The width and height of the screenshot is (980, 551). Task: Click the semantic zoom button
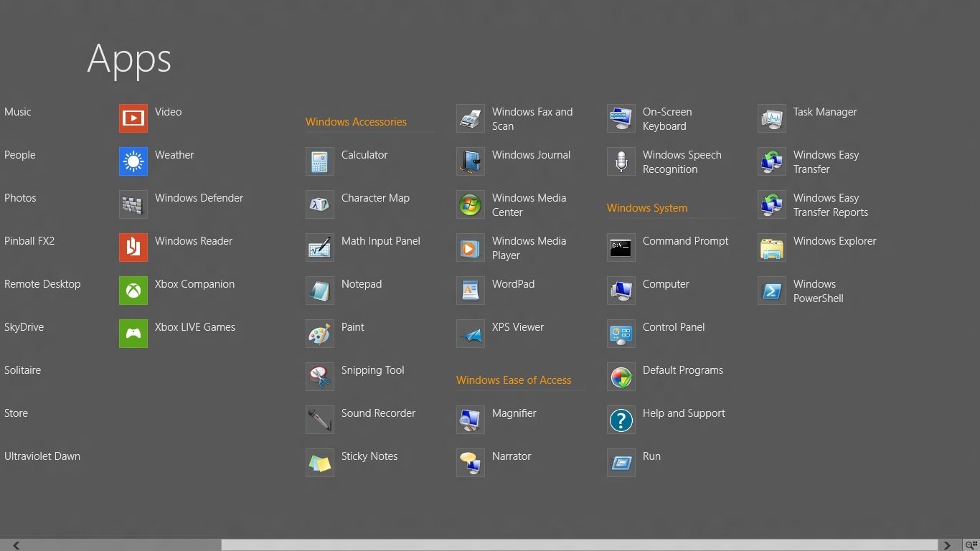pyautogui.click(x=971, y=545)
